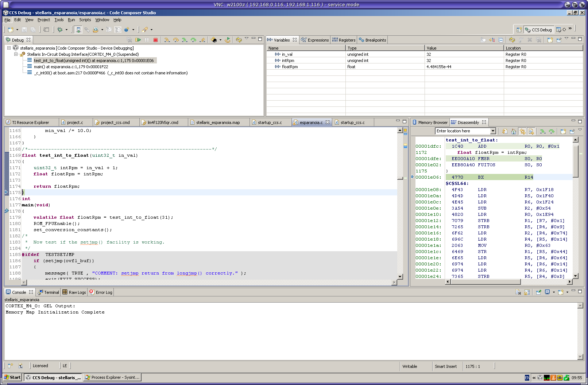This screenshot has width=588, height=385.
Task: Open the startup_ccs.c editor tab
Action: pos(270,122)
